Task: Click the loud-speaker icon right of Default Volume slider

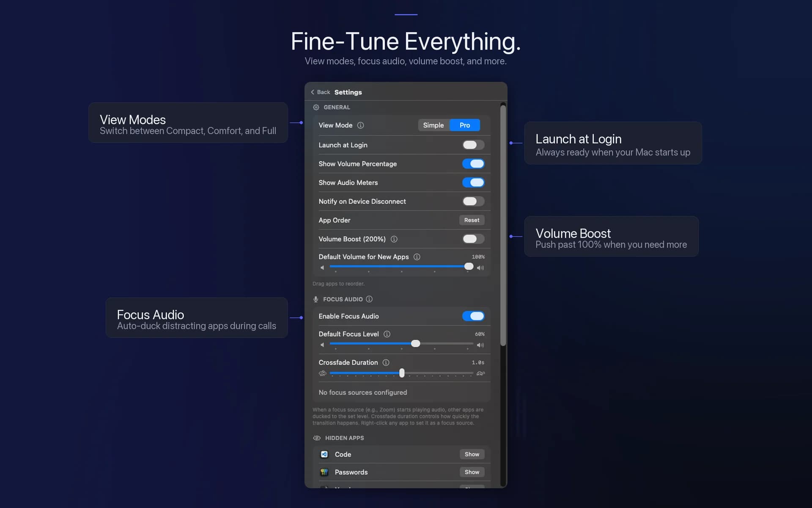Action: (480, 268)
